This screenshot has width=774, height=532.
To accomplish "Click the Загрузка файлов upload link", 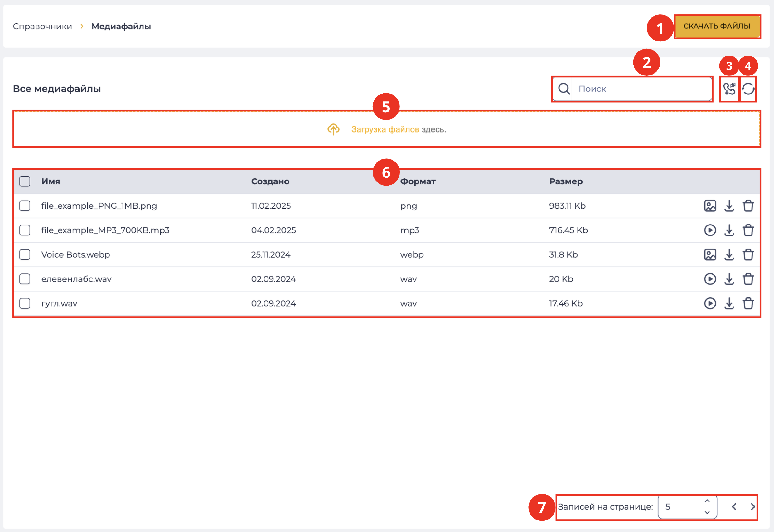I will coord(385,129).
